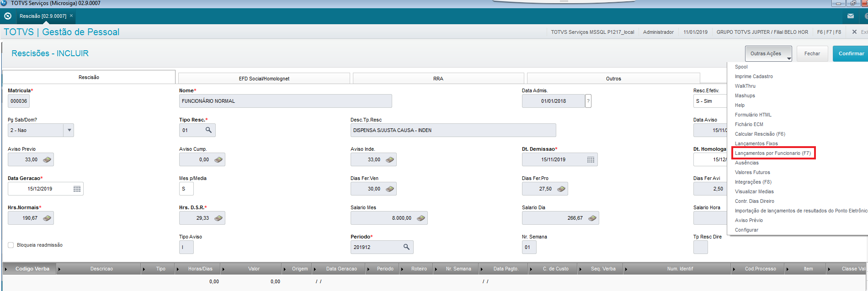Expand arrow before Codigo Verba column
The height and width of the screenshot is (291, 868).
point(6,269)
